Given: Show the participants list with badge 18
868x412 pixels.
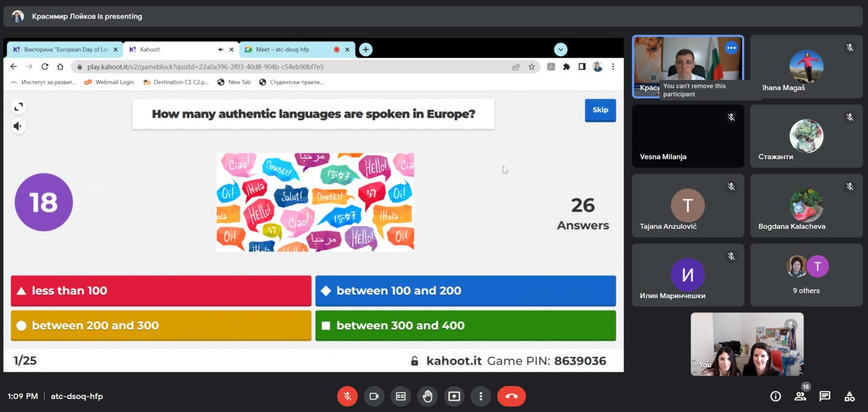Looking at the screenshot, I should 800,397.
